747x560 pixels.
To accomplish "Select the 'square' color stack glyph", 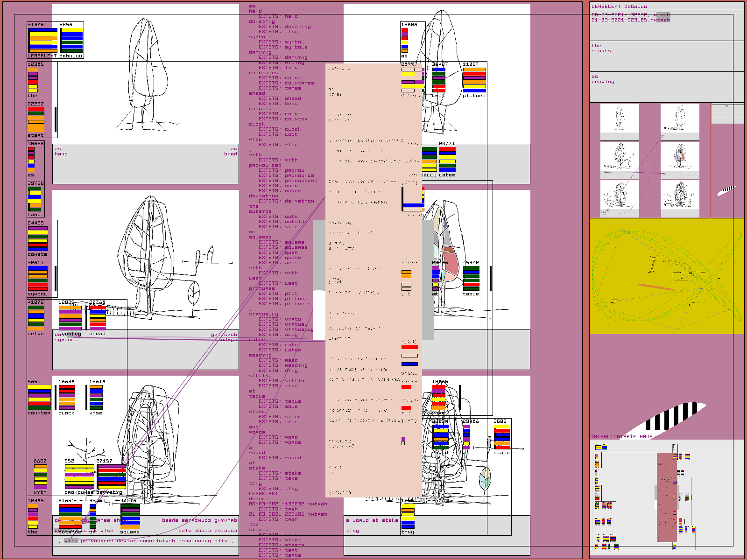I will tap(130, 517).
